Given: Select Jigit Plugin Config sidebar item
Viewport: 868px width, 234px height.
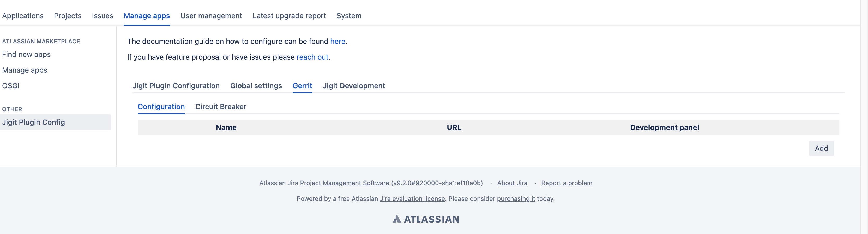Looking at the screenshot, I should coord(33,122).
